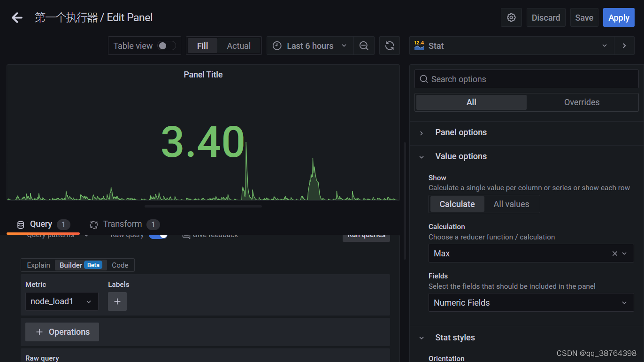Open the Numeric Fields dropdown

[624, 302]
